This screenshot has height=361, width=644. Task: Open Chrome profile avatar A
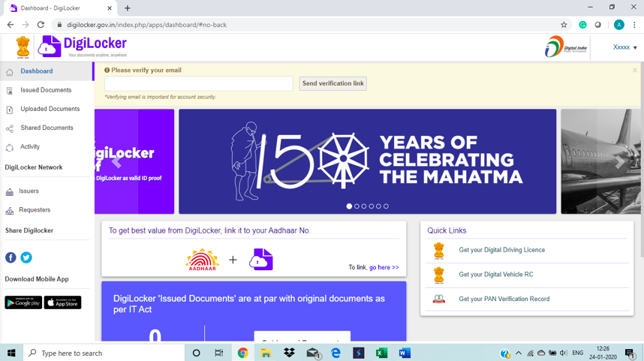pyautogui.click(x=619, y=25)
